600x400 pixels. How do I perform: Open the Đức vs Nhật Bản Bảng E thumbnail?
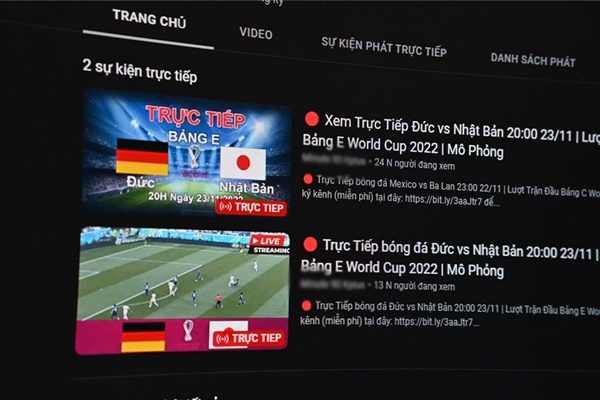186,153
